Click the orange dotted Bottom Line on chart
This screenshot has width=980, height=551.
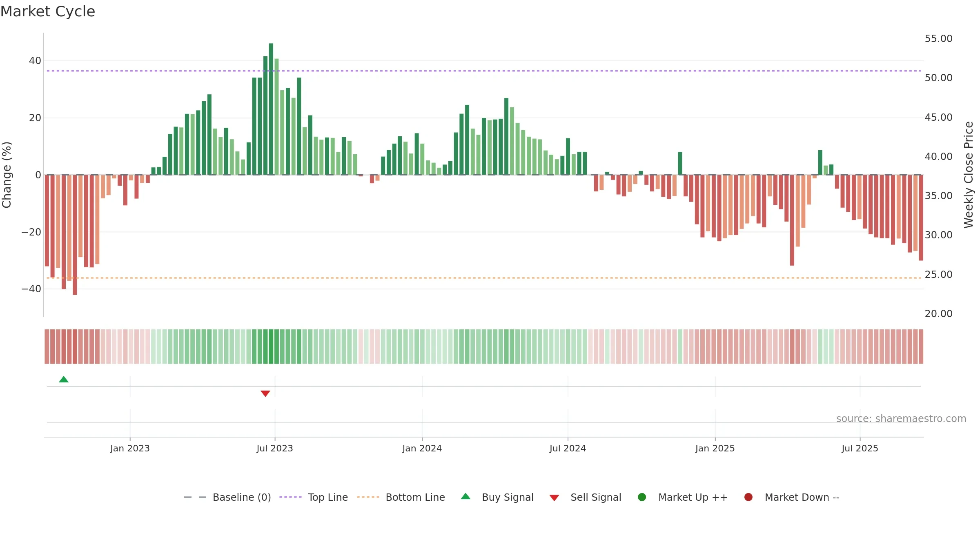484,278
